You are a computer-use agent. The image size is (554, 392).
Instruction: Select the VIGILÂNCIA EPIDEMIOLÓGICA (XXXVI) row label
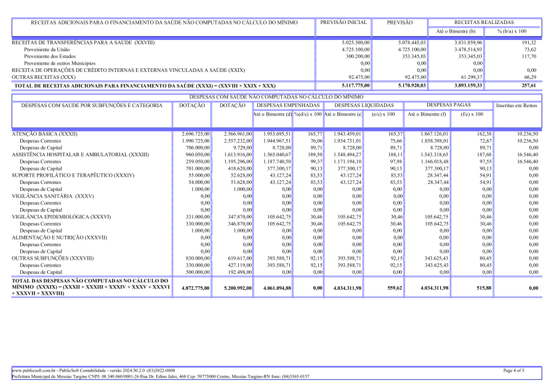click(61, 217)
